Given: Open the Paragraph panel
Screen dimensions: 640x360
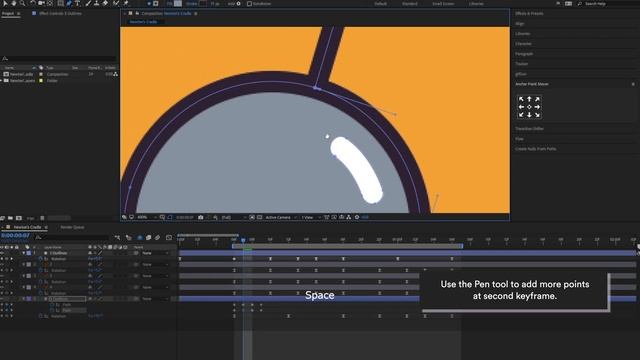Looking at the screenshot, I should point(524,54).
